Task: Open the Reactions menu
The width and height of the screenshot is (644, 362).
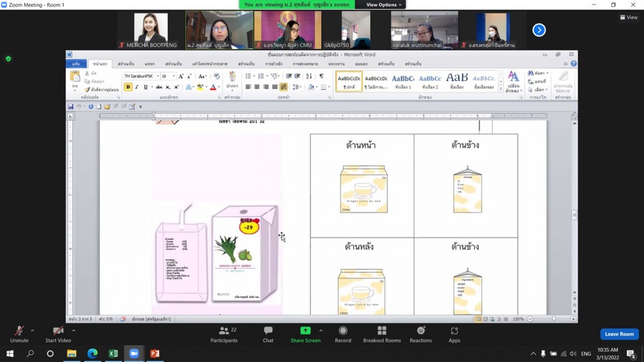Action: [x=421, y=334]
